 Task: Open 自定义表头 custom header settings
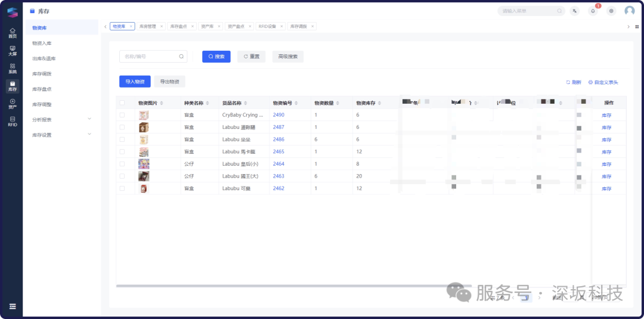click(x=603, y=82)
